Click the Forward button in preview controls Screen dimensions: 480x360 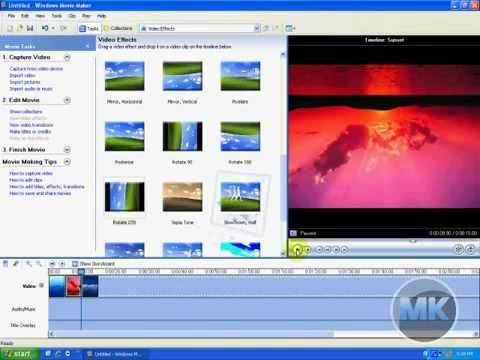click(x=345, y=249)
